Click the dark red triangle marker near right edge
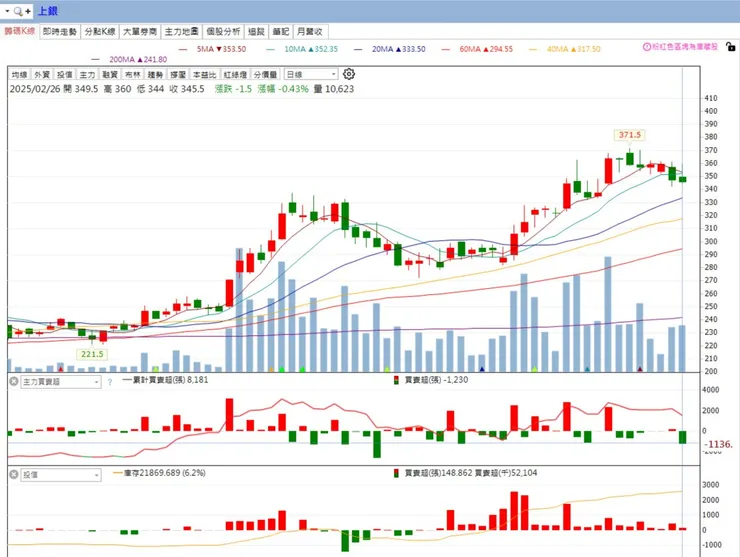The image size is (740, 557). (640, 369)
